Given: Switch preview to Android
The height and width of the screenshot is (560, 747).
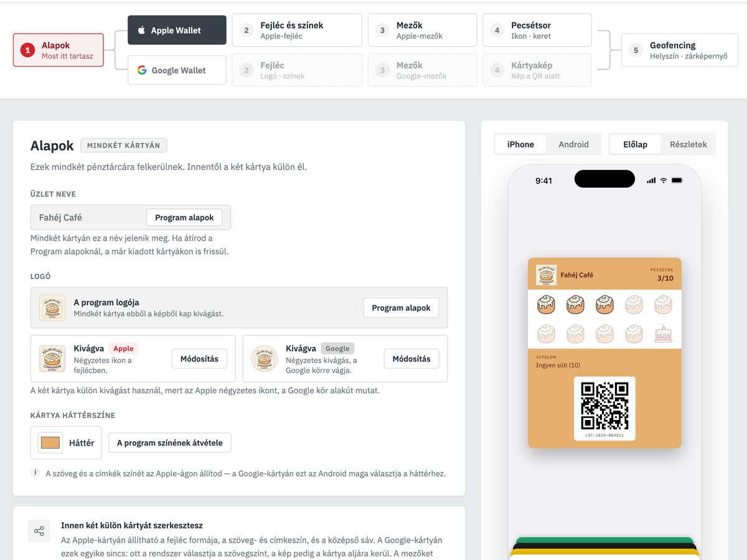Looking at the screenshot, I should coord(573,144).
